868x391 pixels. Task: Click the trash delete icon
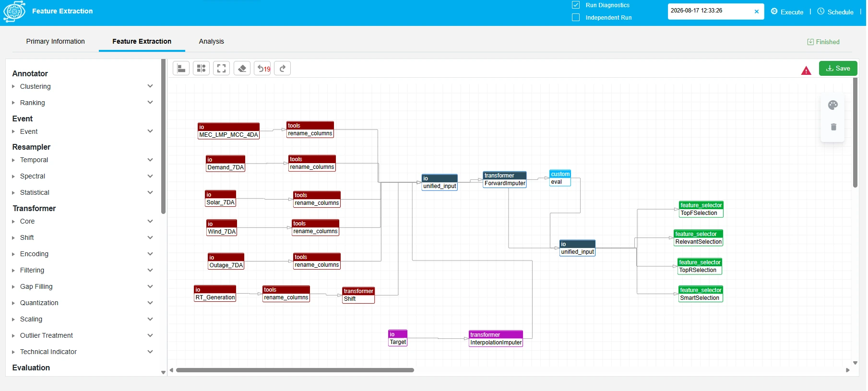(833, 127)
